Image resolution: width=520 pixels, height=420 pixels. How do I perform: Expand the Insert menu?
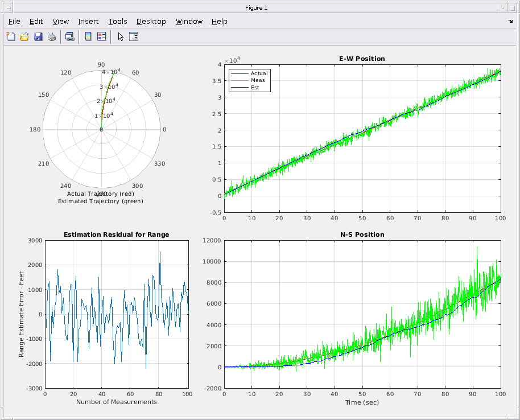88,22
